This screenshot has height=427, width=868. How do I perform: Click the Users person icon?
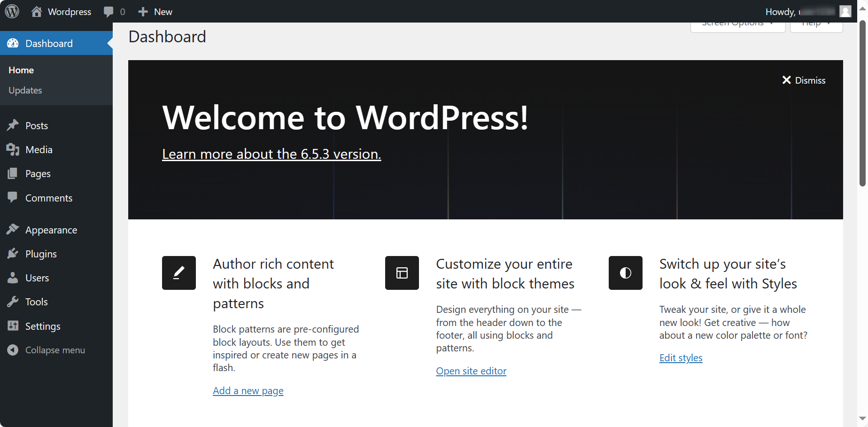(13, 278)
